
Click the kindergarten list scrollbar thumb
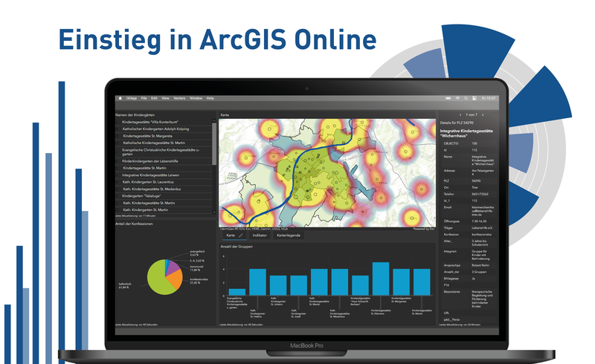click(214, 144)
